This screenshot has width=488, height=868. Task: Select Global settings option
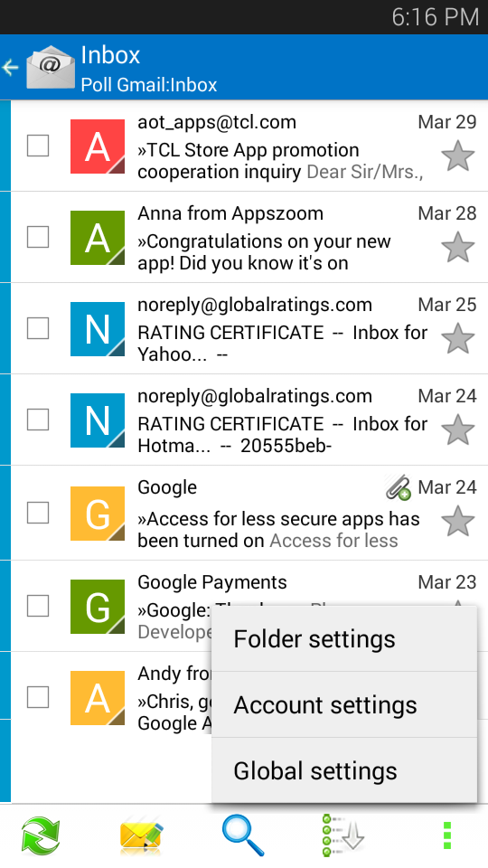click(x=344, y=770)
